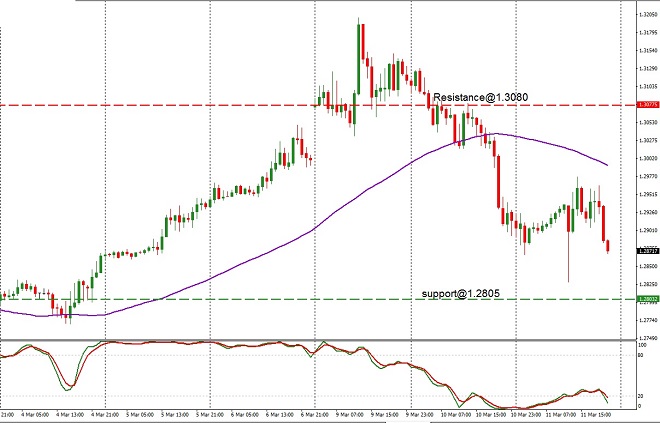Click the 9 Mar 07:00 time label
The width and height of the screenshot is (660, 423).
tap(349, 414)
